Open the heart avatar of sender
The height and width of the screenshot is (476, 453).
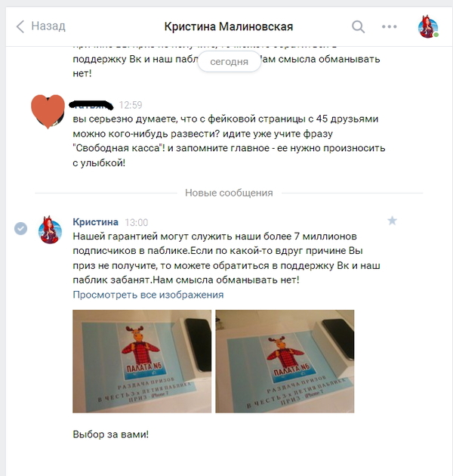click(48, 111)
